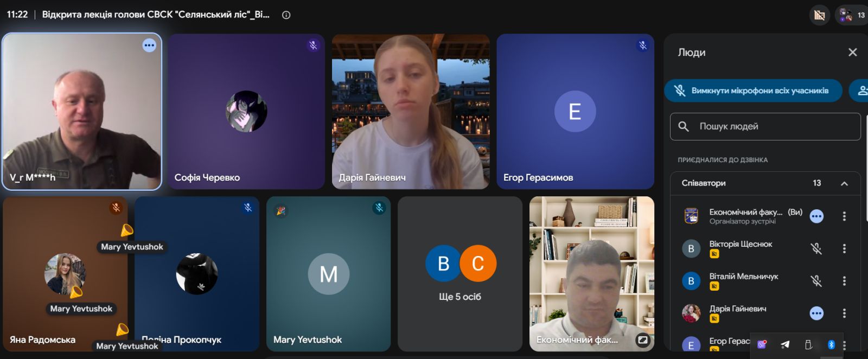
Task: Click muted mic icon on Поліна Прокопчук tile
Action: 247,208
